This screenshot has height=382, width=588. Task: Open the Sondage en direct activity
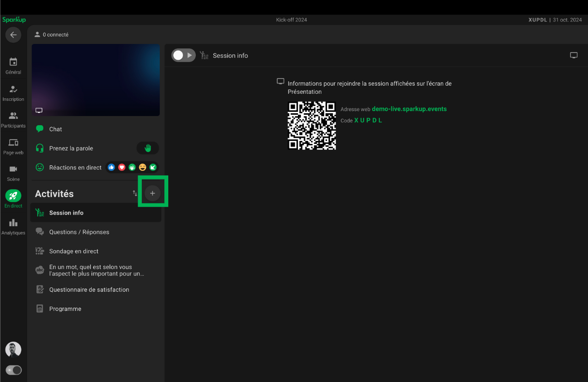[x=74, y=251]
